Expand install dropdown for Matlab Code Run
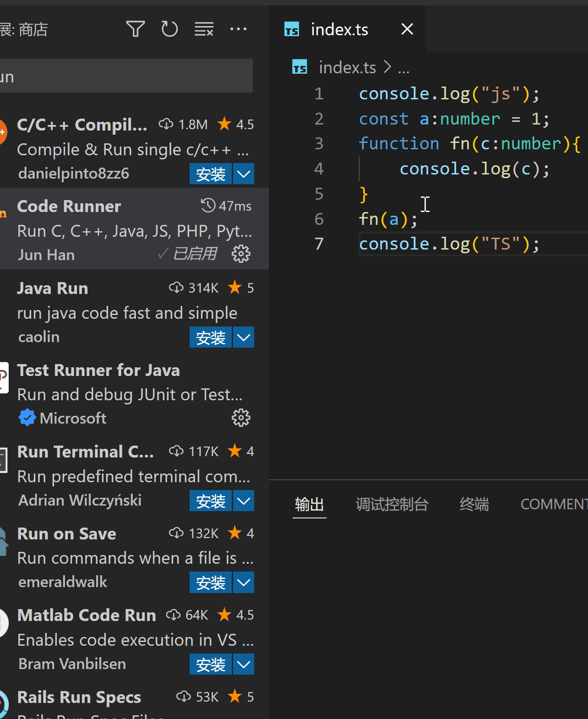This screenshot has height=719, width=588. [x=244, y=664]
